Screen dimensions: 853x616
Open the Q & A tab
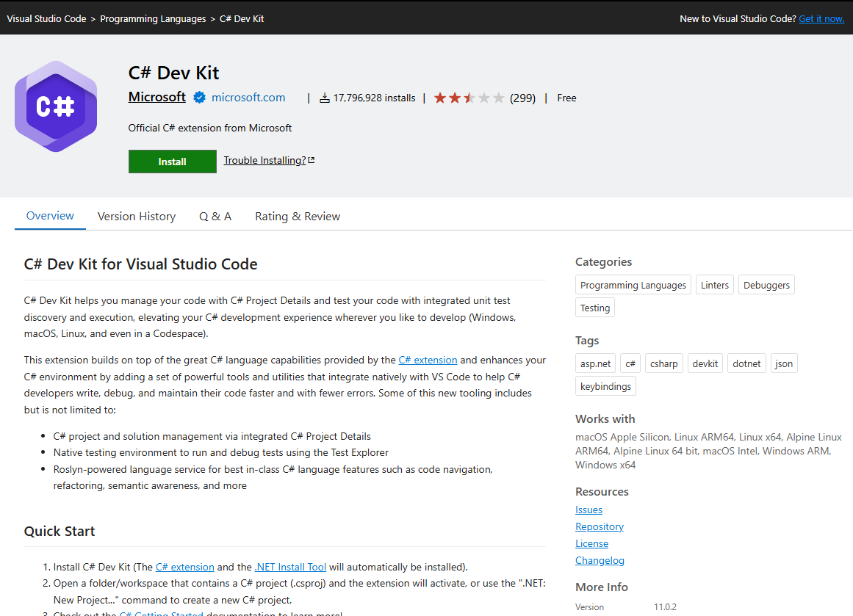click(x=215, y=217)
